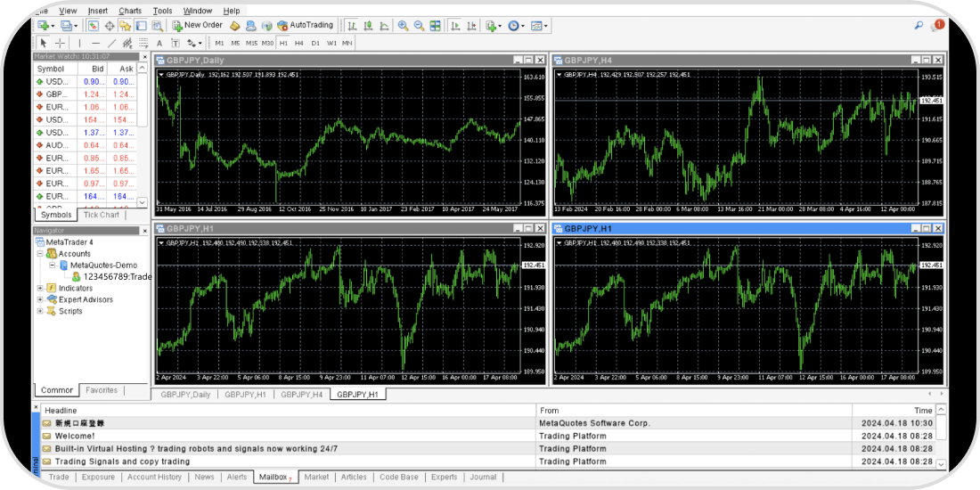Select the arrow Cursor tool
980x490 pixels.
pos(44,43)
